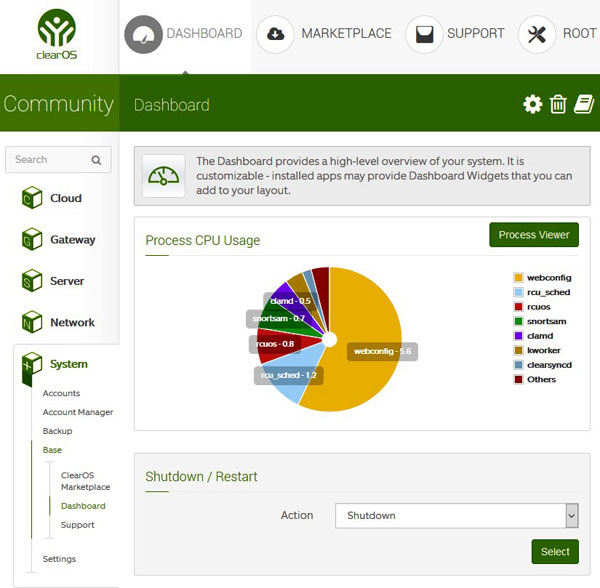Click the Process CPU Usage heading
This screenshot has width=600, height=588.
click(202, 240)
